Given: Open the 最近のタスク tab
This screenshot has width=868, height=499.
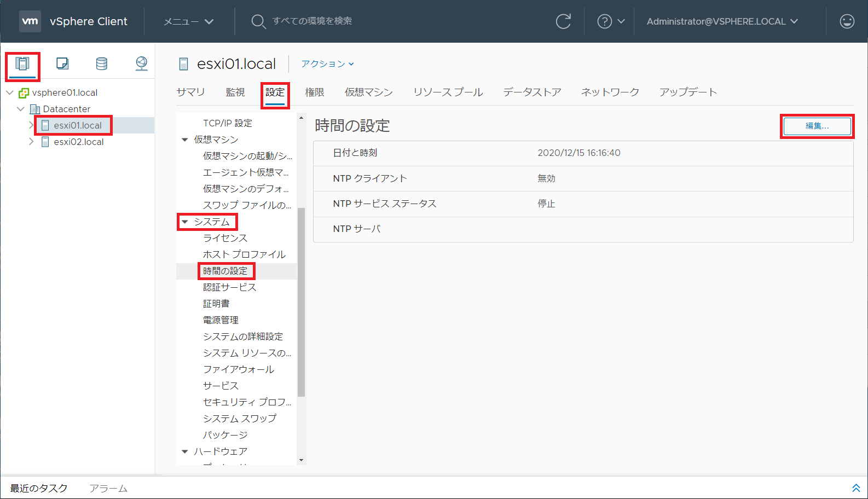Looking at the screenshot, I should point(39,488).
